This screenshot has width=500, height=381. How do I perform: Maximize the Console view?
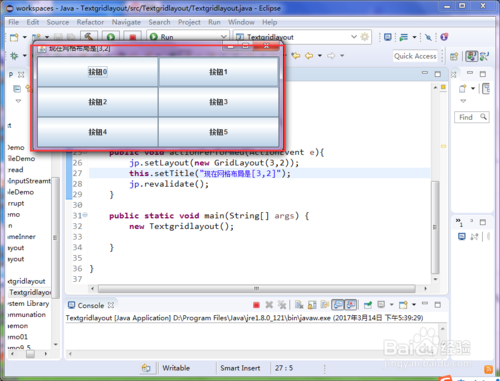pos(438,305)
